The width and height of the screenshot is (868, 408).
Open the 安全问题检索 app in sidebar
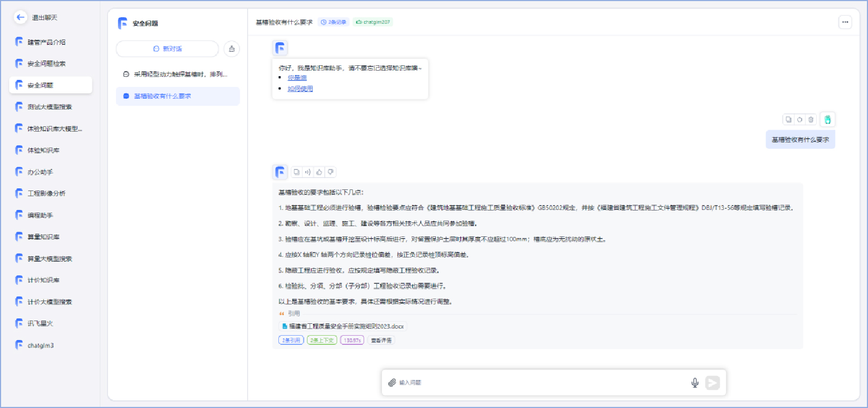pyautogui.click(x=51, y=64)
